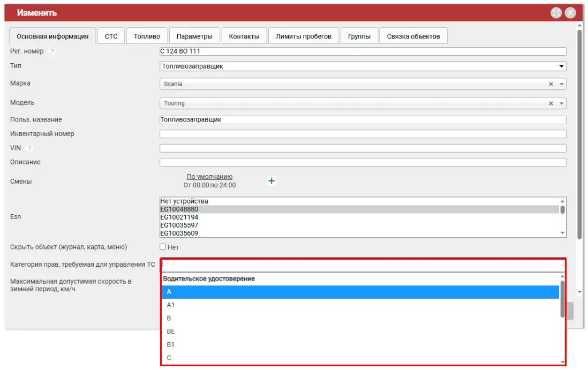Close the Изменить dialog window

click(x=570, y=13)
